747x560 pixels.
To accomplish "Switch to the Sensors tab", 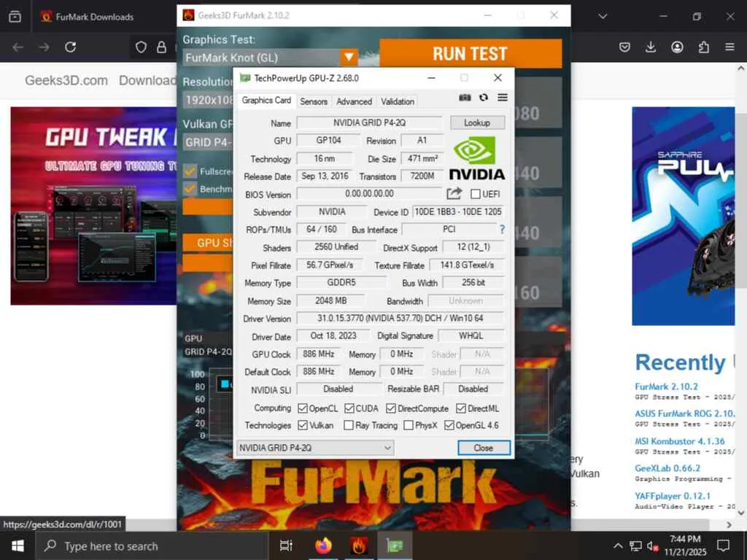I will (314, 101).
